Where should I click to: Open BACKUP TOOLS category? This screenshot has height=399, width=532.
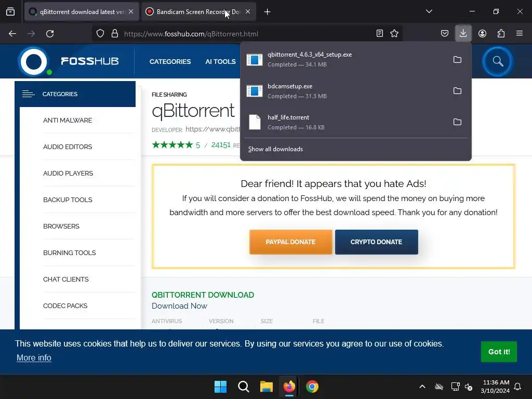68,199
